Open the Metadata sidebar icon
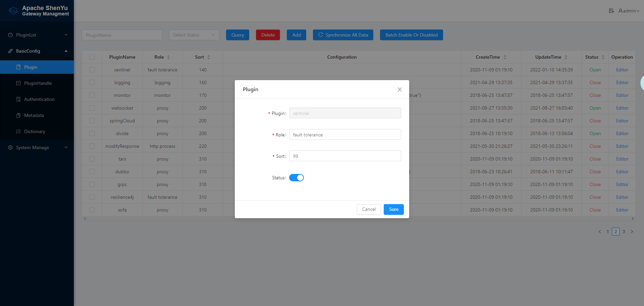Viewport: 644px width, 306px height. pos(19,115)
